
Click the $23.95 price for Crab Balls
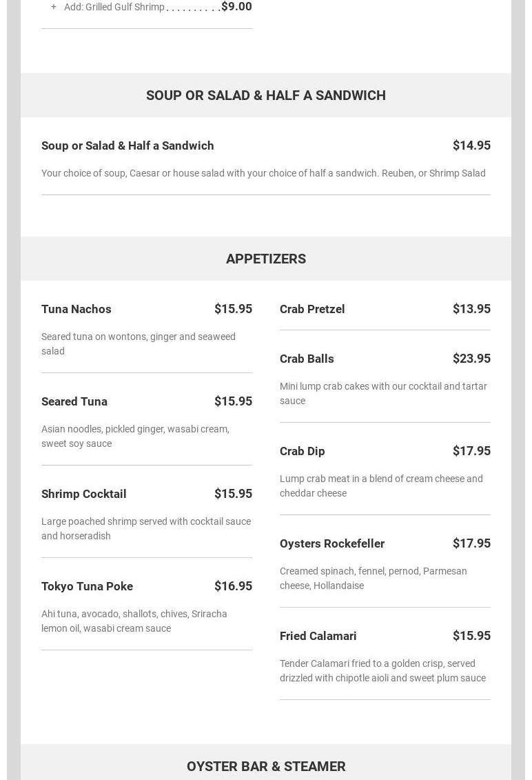(471, 359)
